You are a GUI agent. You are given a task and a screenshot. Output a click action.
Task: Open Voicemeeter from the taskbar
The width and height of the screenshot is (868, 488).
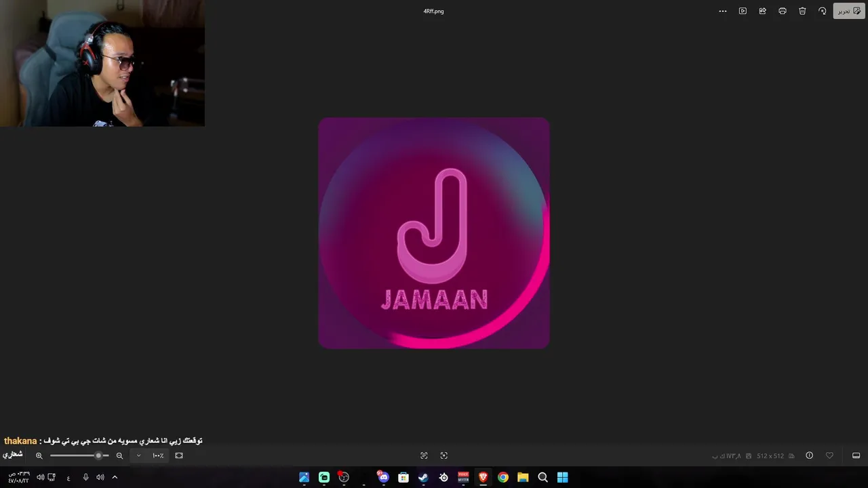(463, 477)
